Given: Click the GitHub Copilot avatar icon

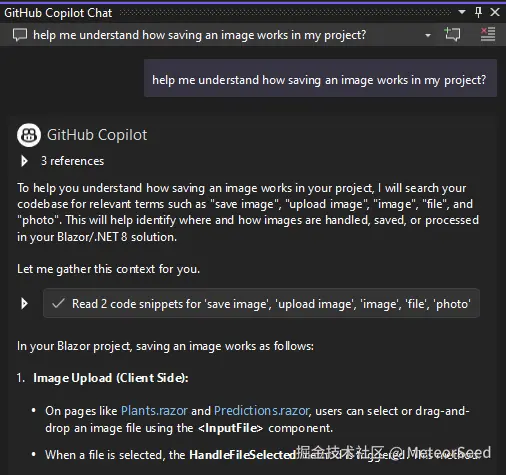Looking at the screenshot, I should click(29, 135).
